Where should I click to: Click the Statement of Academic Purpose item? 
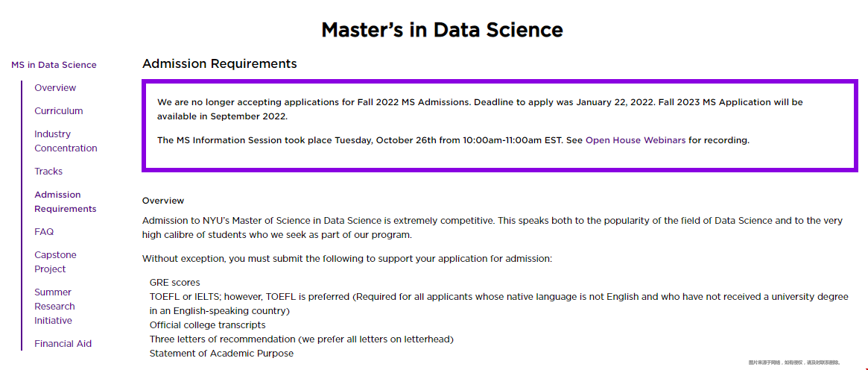(221, 353)
